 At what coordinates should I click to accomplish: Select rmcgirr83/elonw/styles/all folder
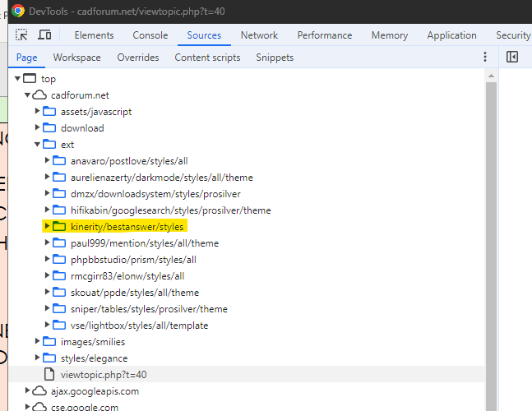tap(127, 276)
